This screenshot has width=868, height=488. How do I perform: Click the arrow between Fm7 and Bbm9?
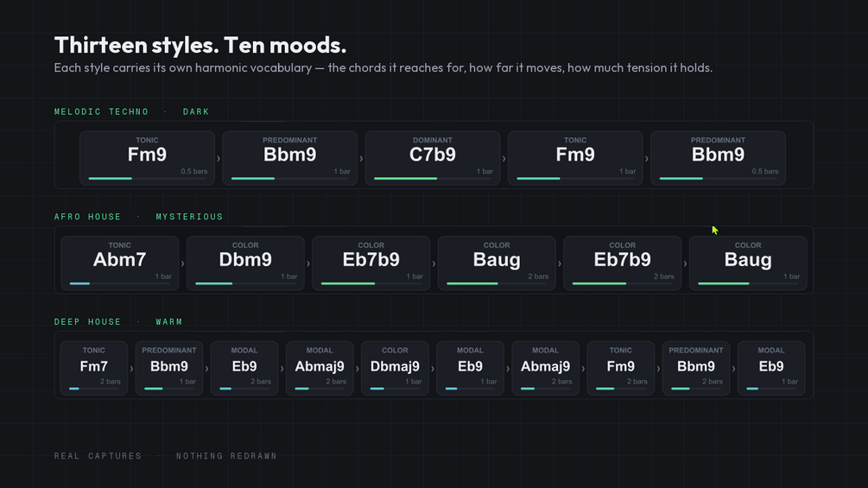132,368
